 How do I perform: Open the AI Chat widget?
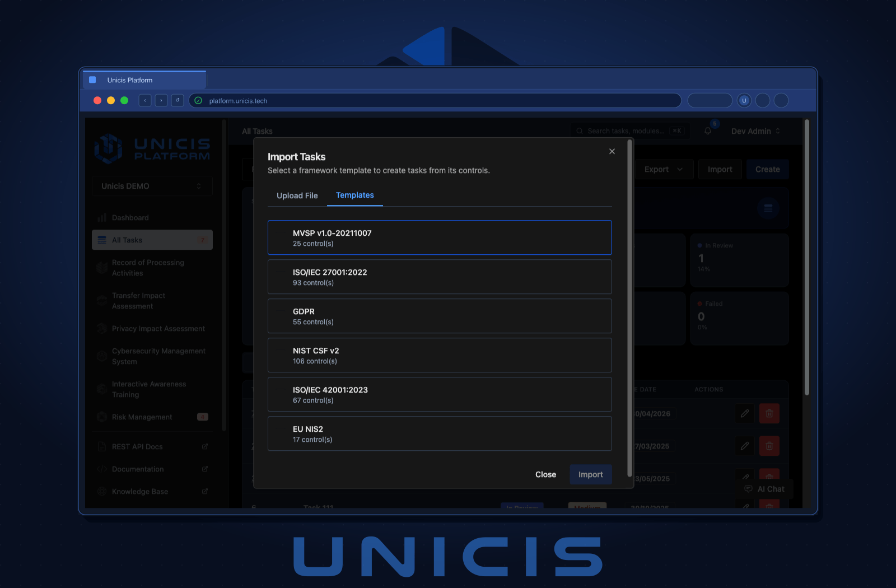tap(764, 489)
